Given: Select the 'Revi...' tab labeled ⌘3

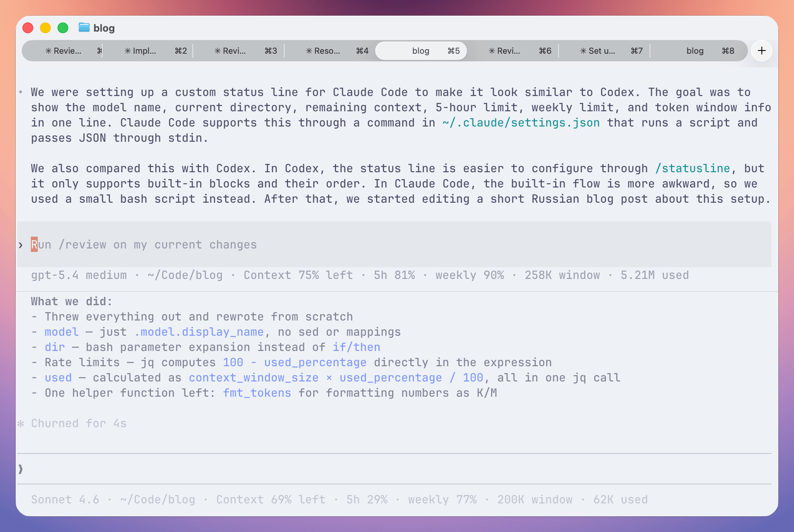Looking at the screenshot, I should click(239, 51).
